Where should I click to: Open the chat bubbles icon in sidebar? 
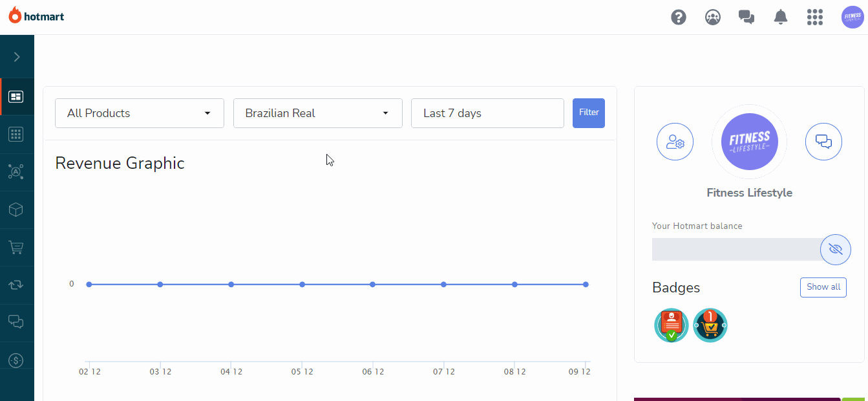tap(16, 322)
